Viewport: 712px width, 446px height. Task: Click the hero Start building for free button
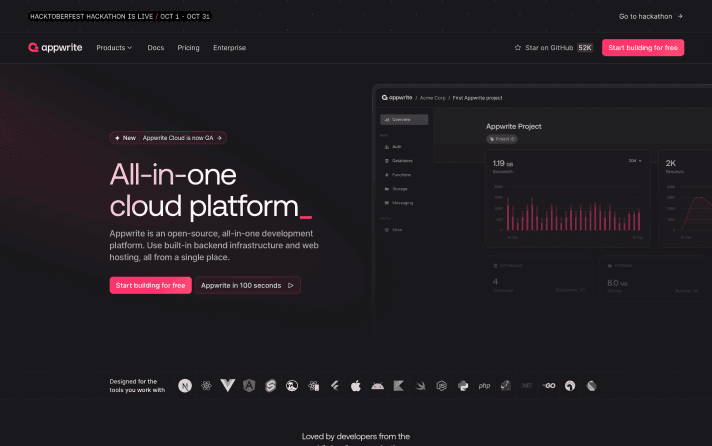point(150,286)
